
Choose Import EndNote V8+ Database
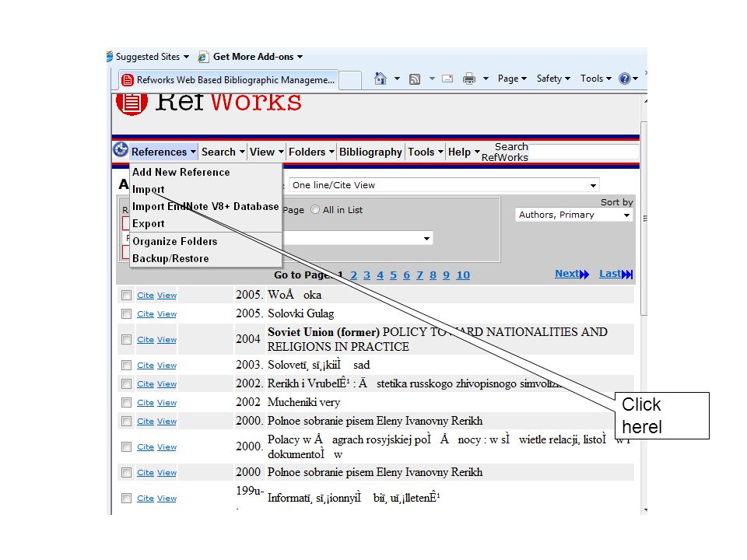click(205, 207)
